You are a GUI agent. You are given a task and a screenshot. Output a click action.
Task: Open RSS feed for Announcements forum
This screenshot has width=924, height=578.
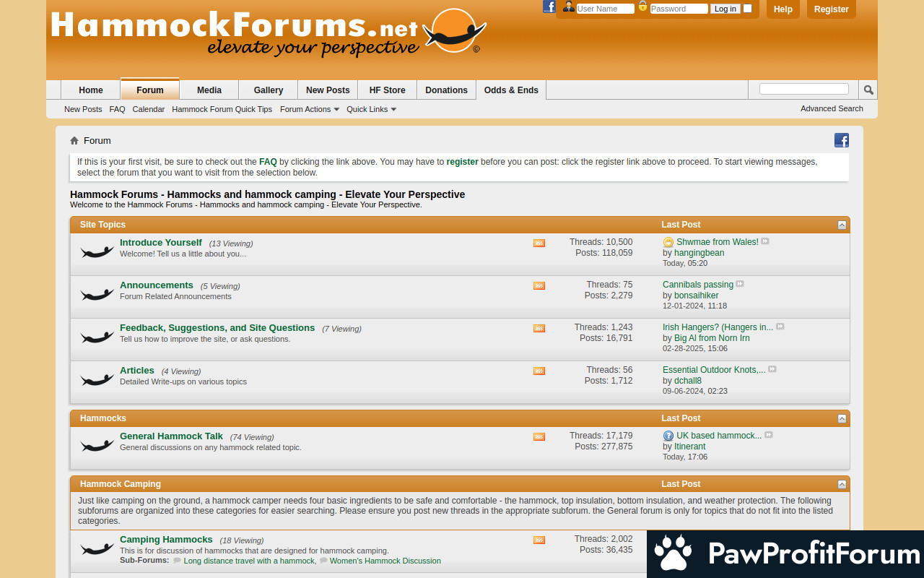(539, 286)
